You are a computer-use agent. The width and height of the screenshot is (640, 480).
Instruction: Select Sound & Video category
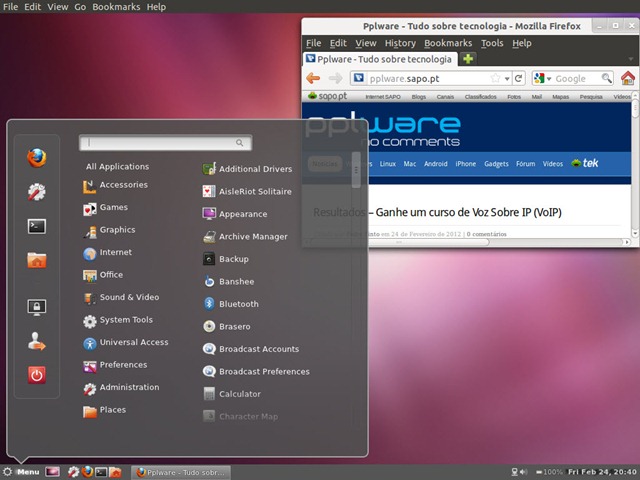[x=121, y=297]
